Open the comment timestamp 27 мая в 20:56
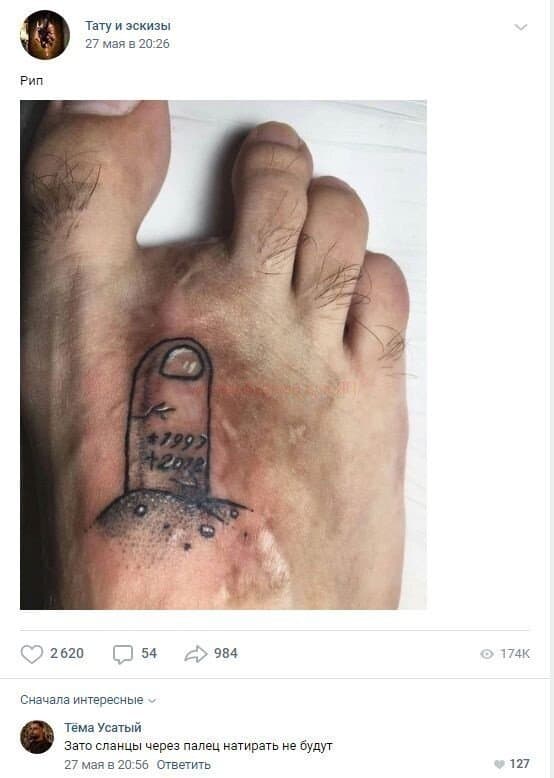 (x=106, y=765)
